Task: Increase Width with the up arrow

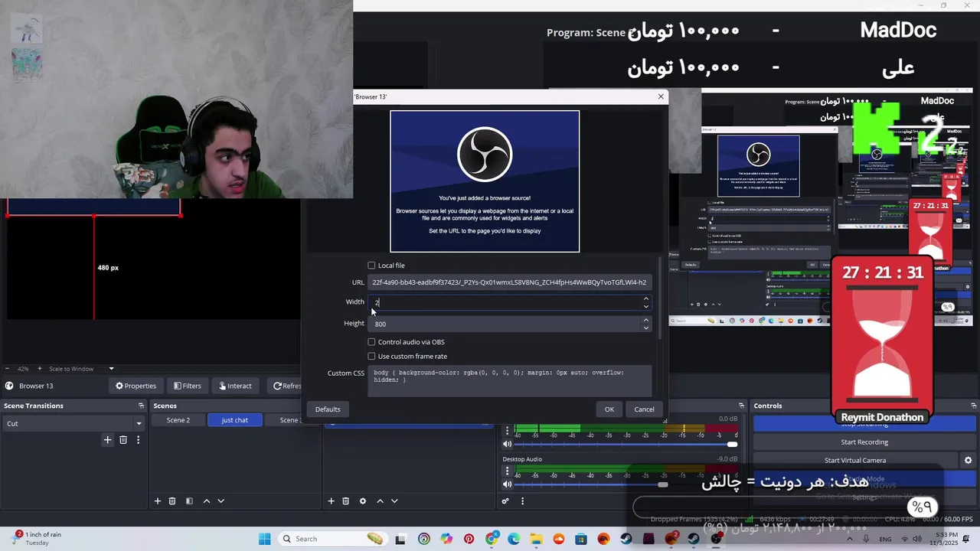Action: 646,298
